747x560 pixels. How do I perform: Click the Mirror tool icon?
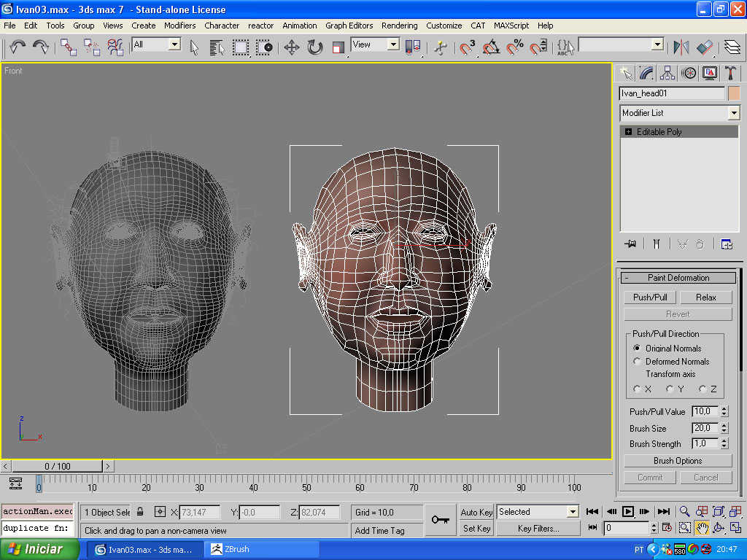coord(681,47)
